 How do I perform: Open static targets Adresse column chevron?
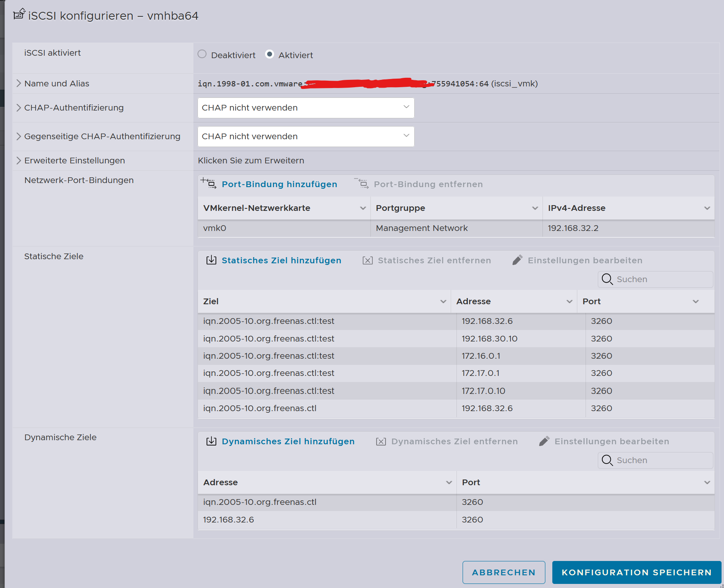coord(570,301)
